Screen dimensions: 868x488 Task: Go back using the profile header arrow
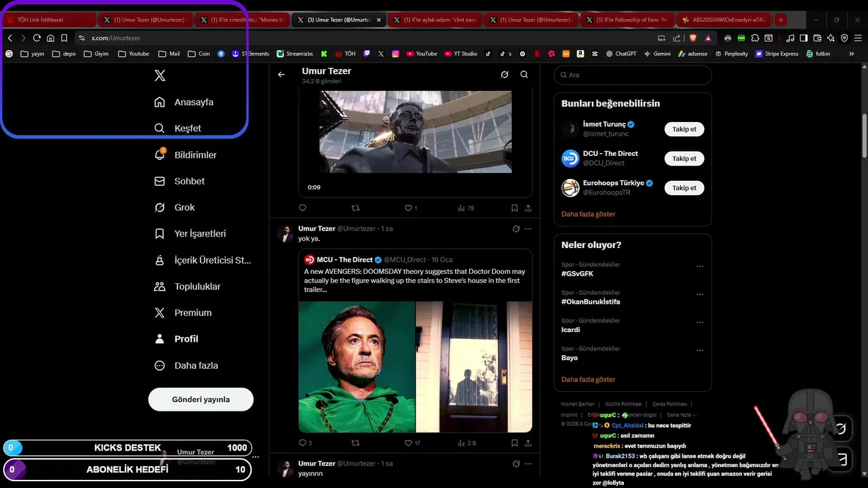point(281,75)
